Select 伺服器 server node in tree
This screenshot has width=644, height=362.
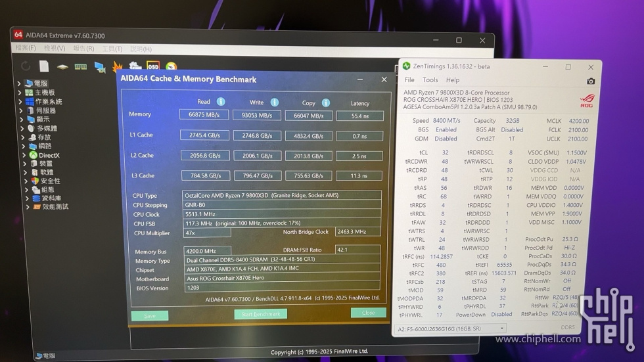click(x=41, y=110)
